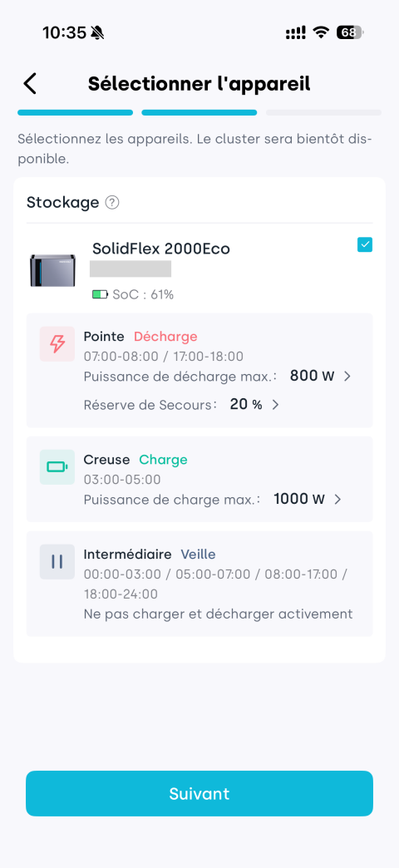Expand the 1000 W charge power setting
Image resolution: width=399 pixels, height=868 pixels.
coord(308,500)
